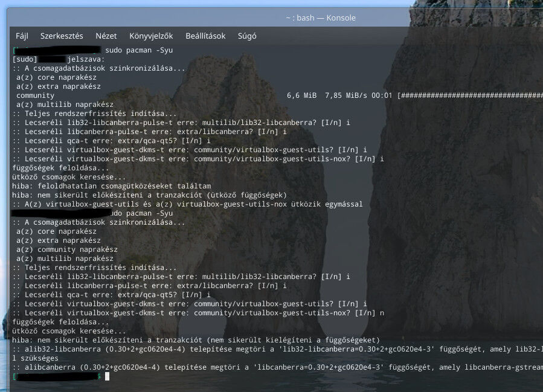Click the community download progress bar

point(470,95)
